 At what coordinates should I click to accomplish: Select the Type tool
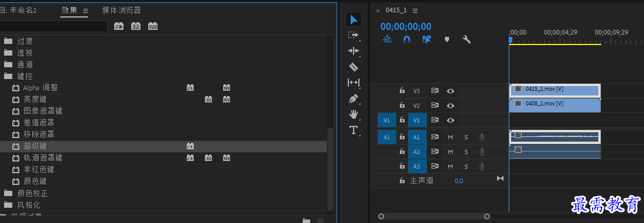pyautogui.click(x=353, y=130)
